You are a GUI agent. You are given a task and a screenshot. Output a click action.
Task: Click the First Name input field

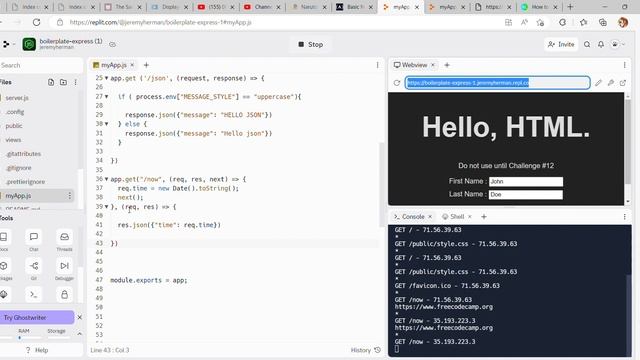click(526, 182)
